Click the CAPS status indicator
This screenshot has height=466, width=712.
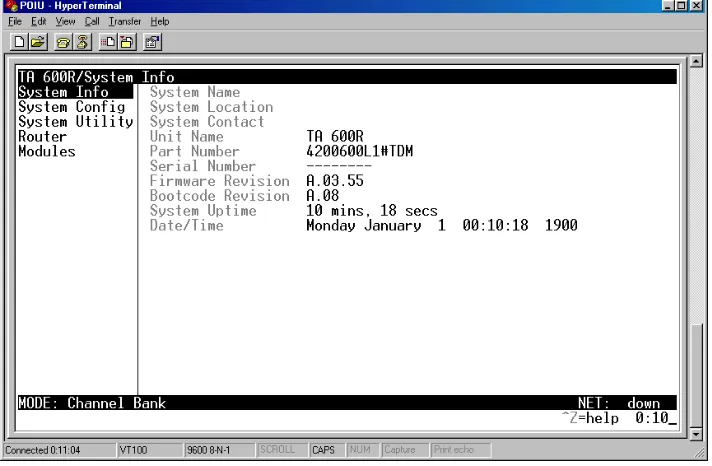327,450
